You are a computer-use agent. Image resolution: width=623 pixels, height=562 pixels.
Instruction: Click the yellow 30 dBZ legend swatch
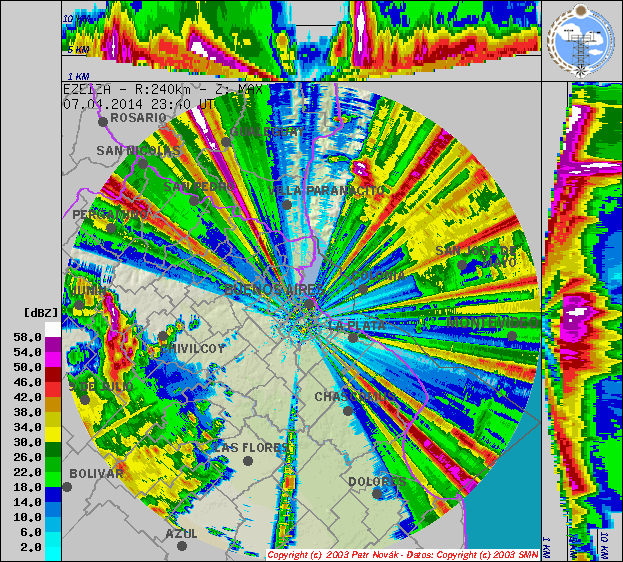pyautogui.click(x=53, y=434)
